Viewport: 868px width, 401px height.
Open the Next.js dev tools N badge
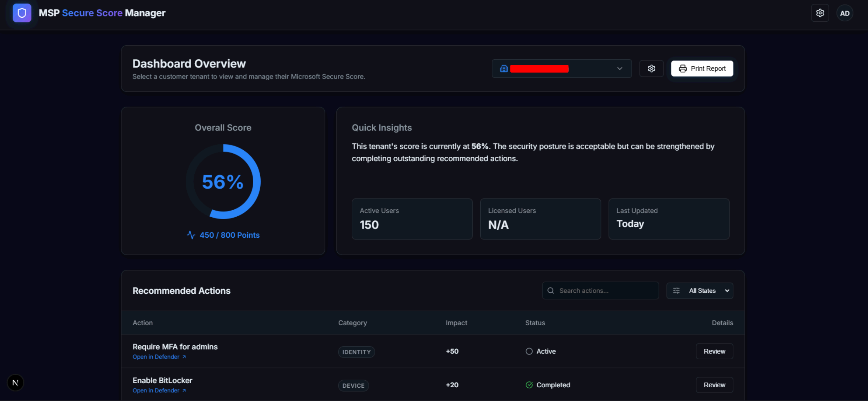pyautogui.click(x=15, y=383)
